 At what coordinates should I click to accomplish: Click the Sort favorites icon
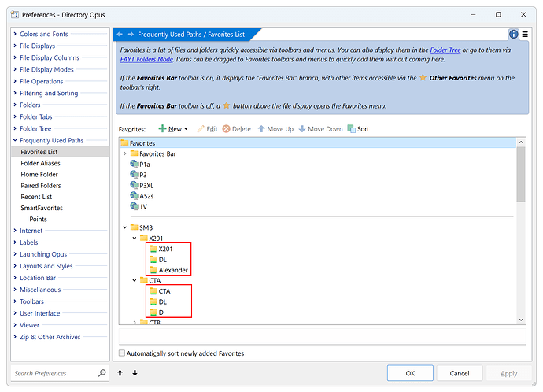coord(351,129)
